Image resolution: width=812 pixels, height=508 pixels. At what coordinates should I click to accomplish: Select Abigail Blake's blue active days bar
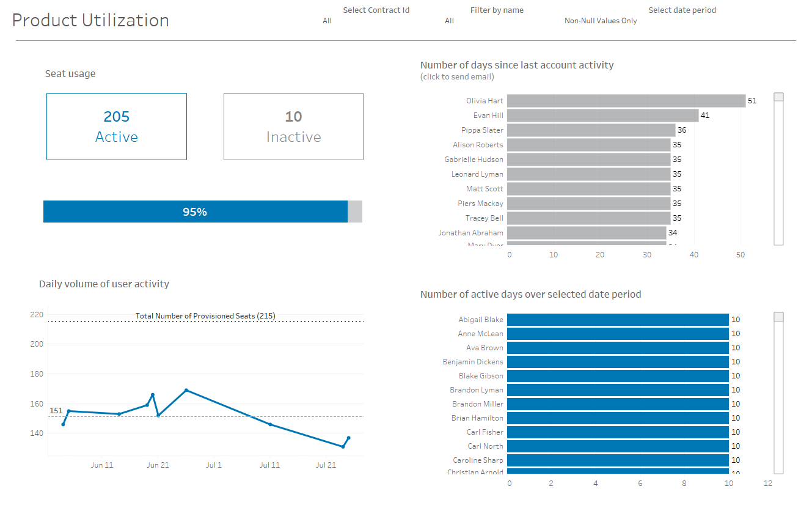pos(617,320)
